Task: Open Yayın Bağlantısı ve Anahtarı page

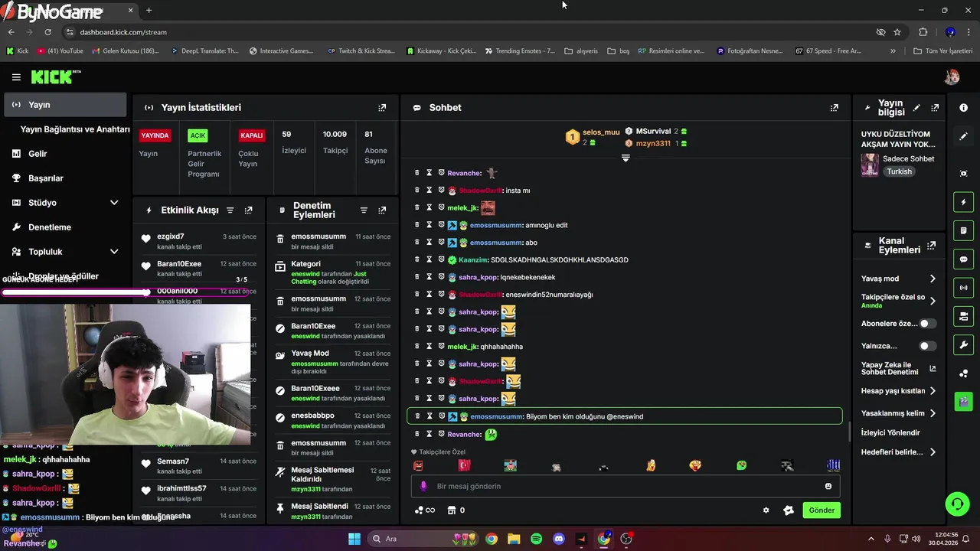Action: click(75, 129)
